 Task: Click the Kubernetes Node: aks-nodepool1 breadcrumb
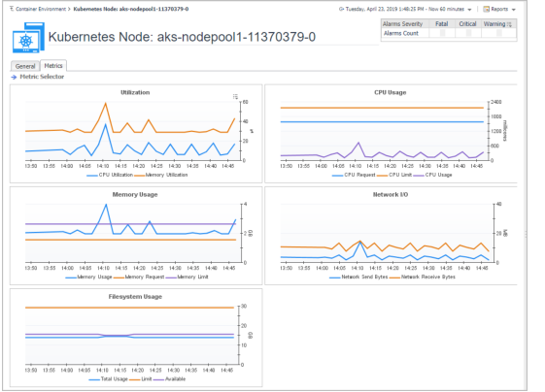pyautogui.click(x=131, y=9)
